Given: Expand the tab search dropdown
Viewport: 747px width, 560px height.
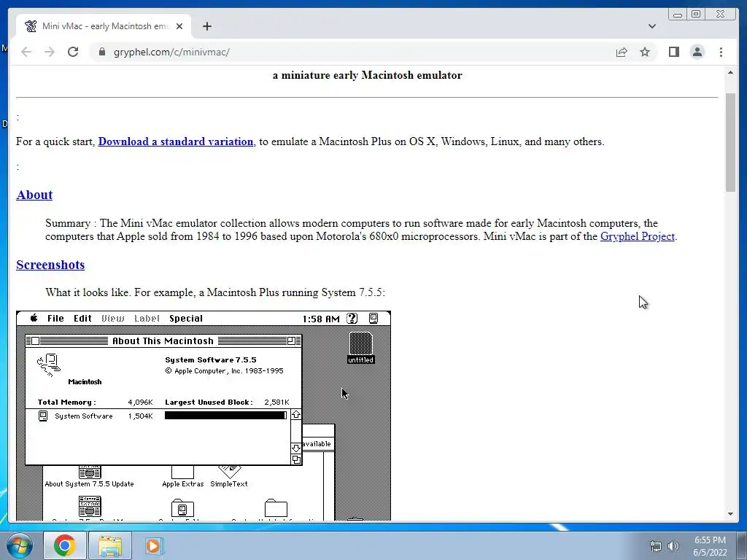Looking at the screenshot, I should tap(651, 26).
